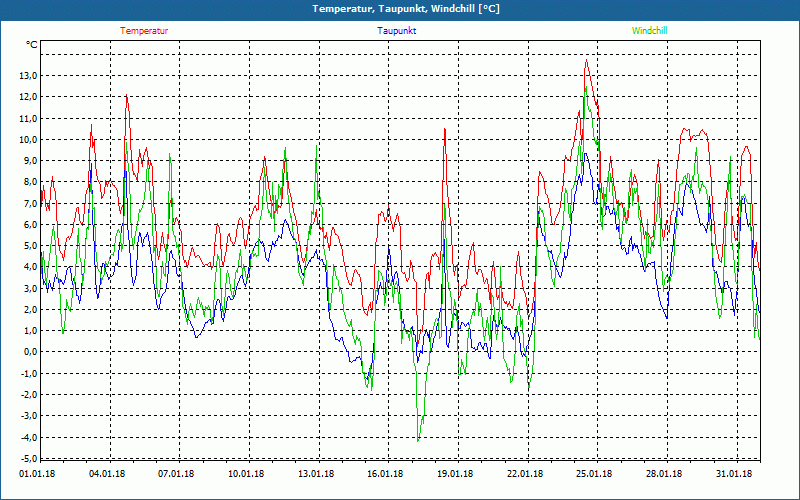
Task: Select the 04.01.18 date label
Action: [107, 475]
